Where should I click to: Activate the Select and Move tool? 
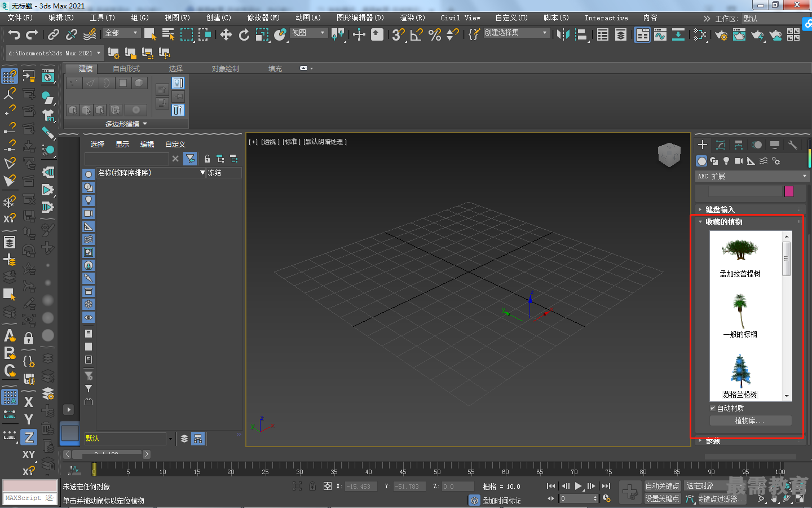(x=226, y=35)
